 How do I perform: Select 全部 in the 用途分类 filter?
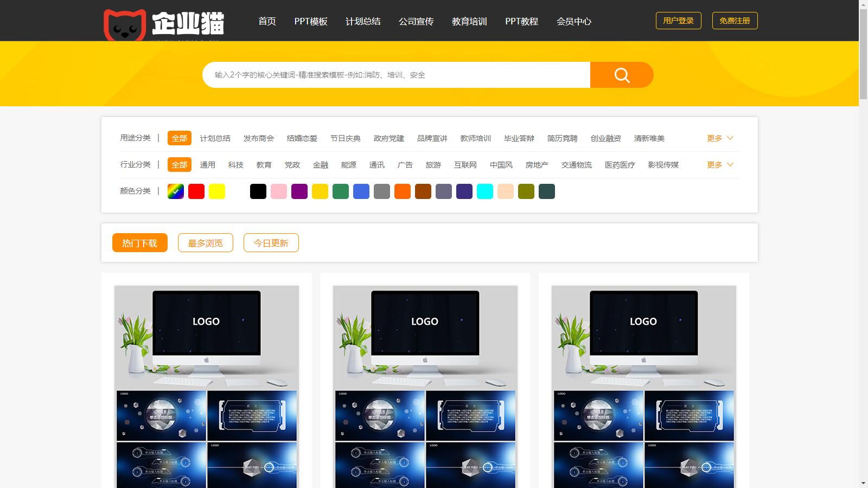179,138
